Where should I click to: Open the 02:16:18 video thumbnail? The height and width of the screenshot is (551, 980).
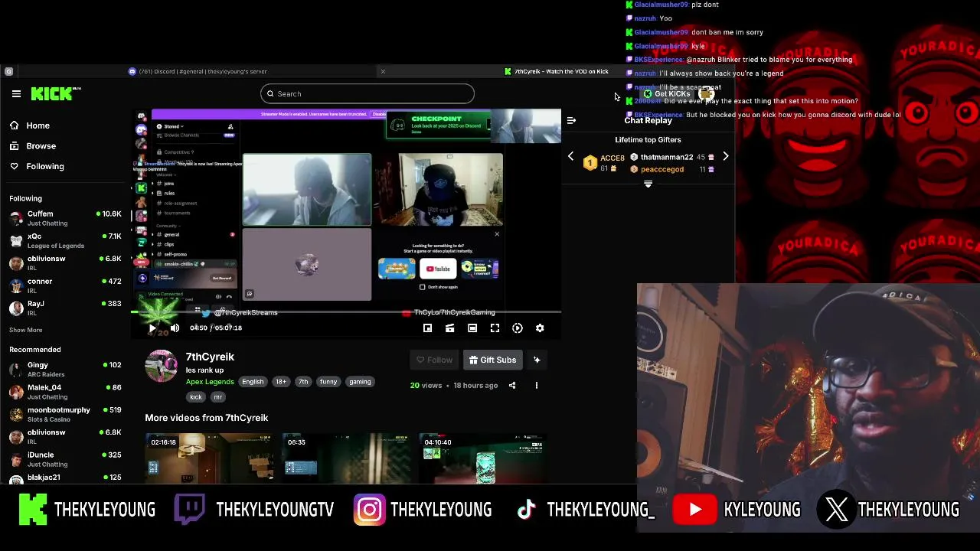click(x=210, y=458)
